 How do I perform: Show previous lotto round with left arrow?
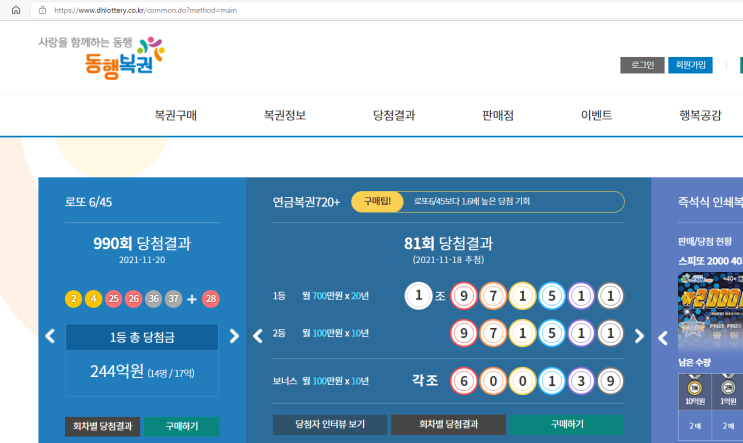(50, 336)
